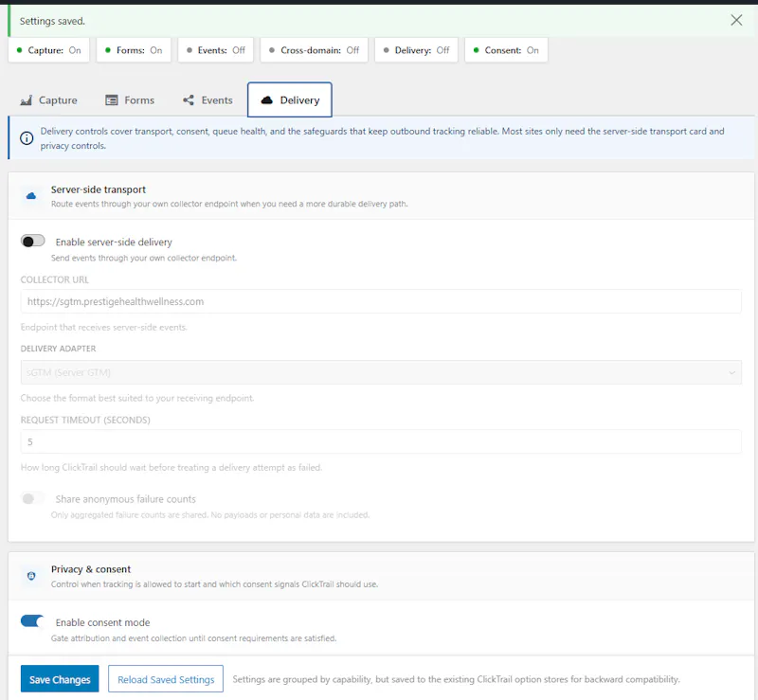Click the green dot on Capture chip
Screen dimensions: 758x700
click(19, 50)
